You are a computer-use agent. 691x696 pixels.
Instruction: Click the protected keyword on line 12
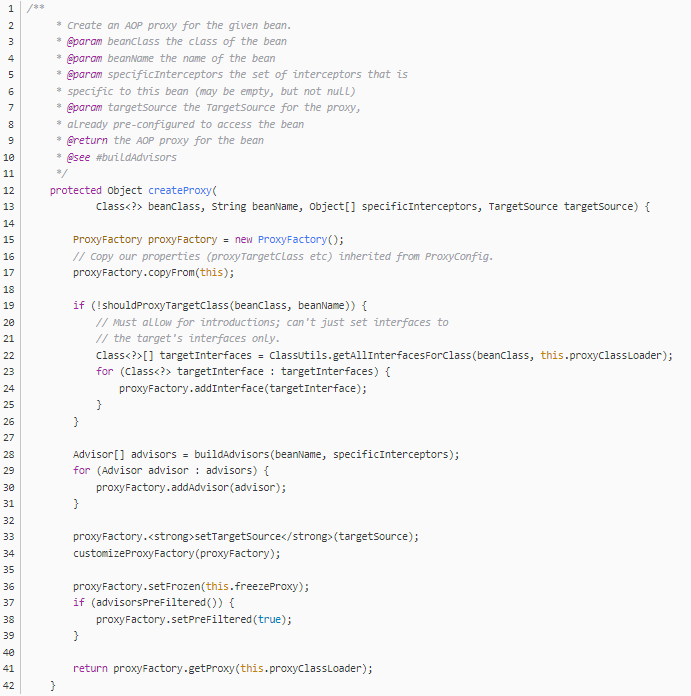[x=76, y=190]
